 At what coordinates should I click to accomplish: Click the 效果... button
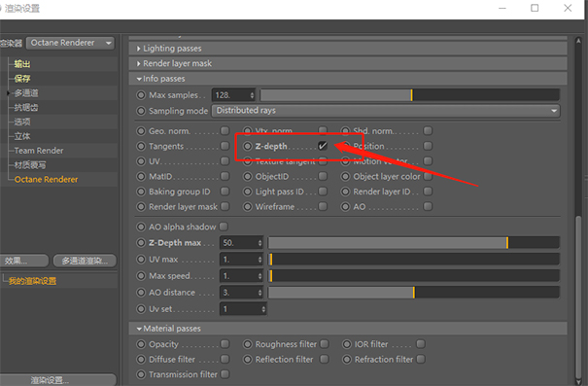(x=24, y=261)
